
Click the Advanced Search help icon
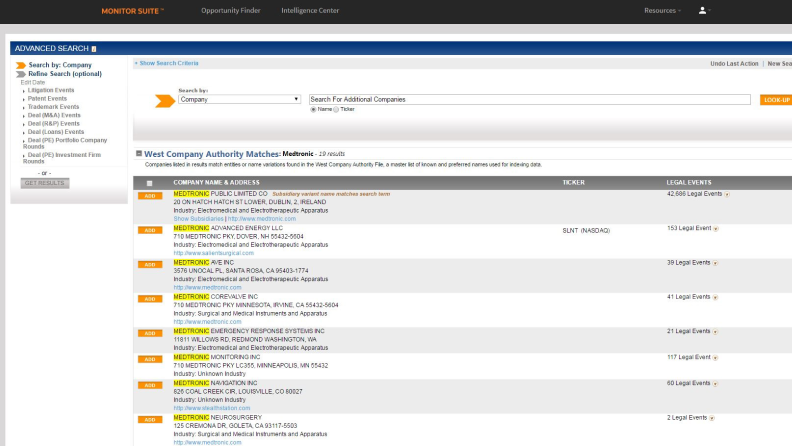pyautogui.click(x=94, y=49)
